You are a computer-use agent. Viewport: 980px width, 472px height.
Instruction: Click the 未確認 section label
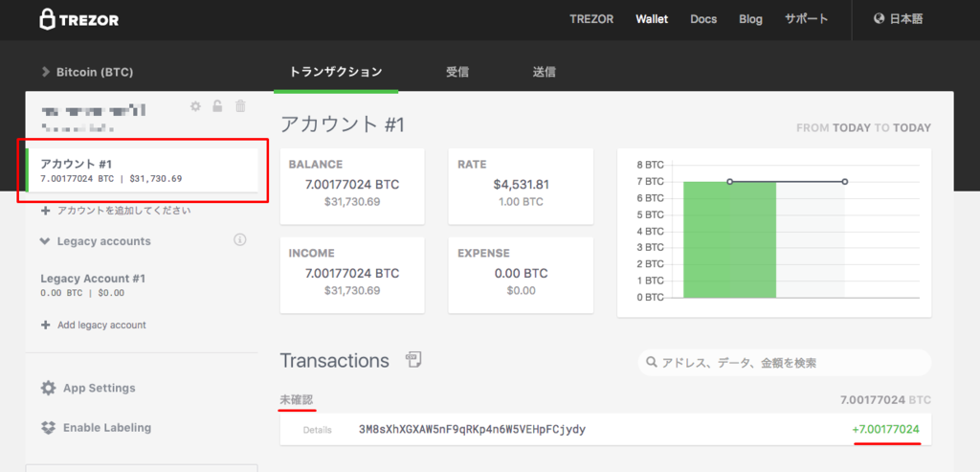pyautogui.click(x=297, y=399)
